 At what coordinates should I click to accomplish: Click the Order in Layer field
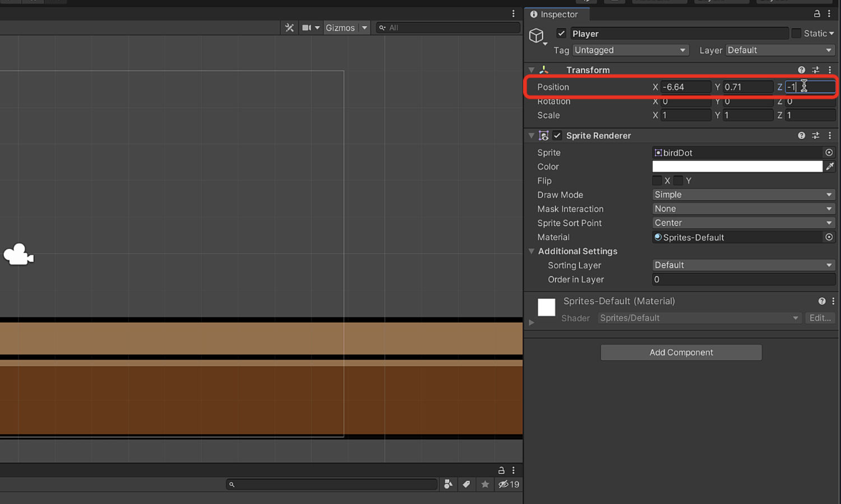tap(743, 279)
